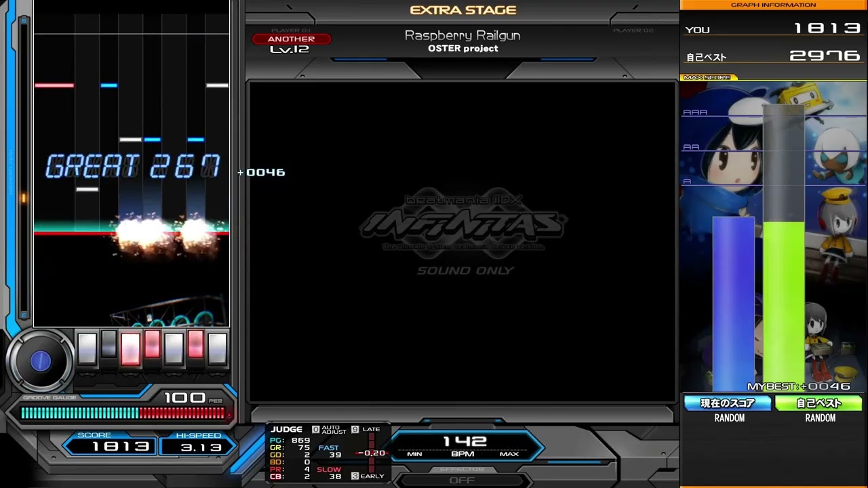
Task: Tap the fifth white key button
Action: (x=174, y=348)
